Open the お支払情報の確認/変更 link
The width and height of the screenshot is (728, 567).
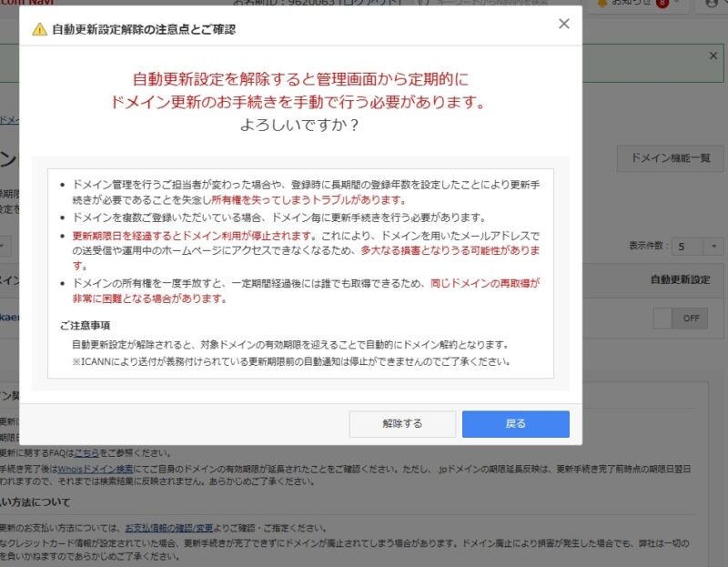pyautogui.click(x=168, y=528)
